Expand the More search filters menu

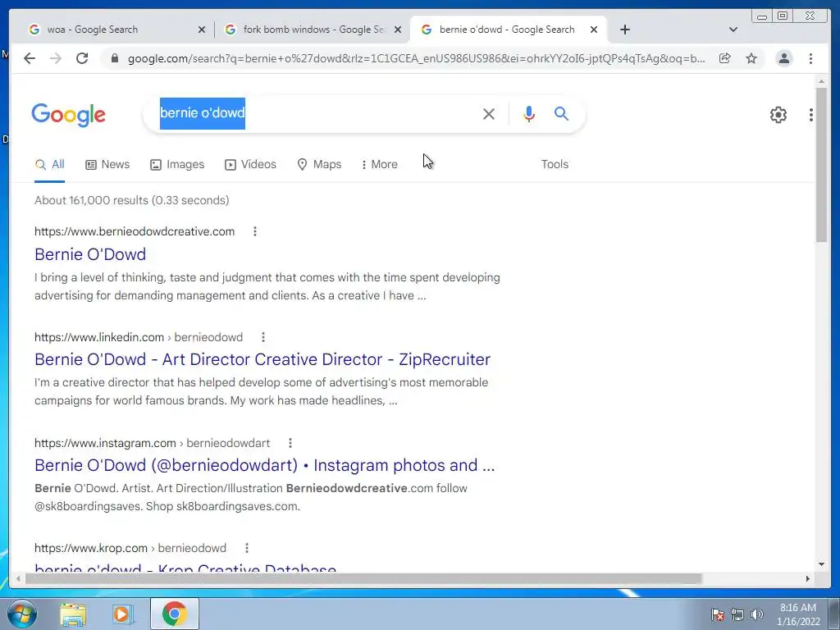(x=379, y=164)
